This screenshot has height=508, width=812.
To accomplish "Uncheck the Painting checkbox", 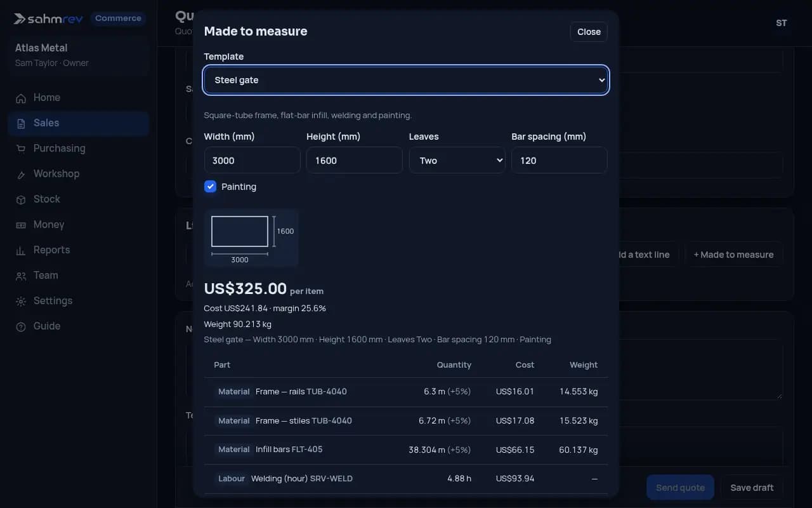I will click(211, 187).
